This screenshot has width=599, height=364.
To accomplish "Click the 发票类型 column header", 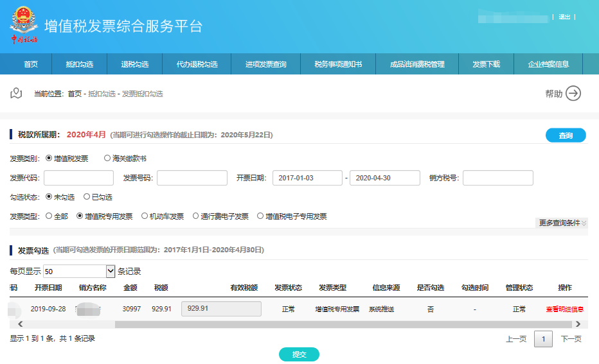I will 332,288.
